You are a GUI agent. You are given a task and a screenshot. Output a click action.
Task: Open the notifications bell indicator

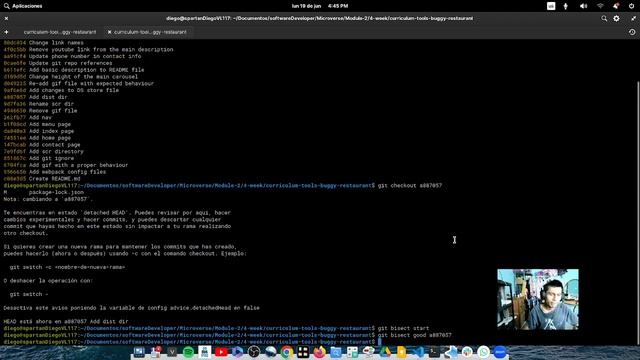click(616, 6)
